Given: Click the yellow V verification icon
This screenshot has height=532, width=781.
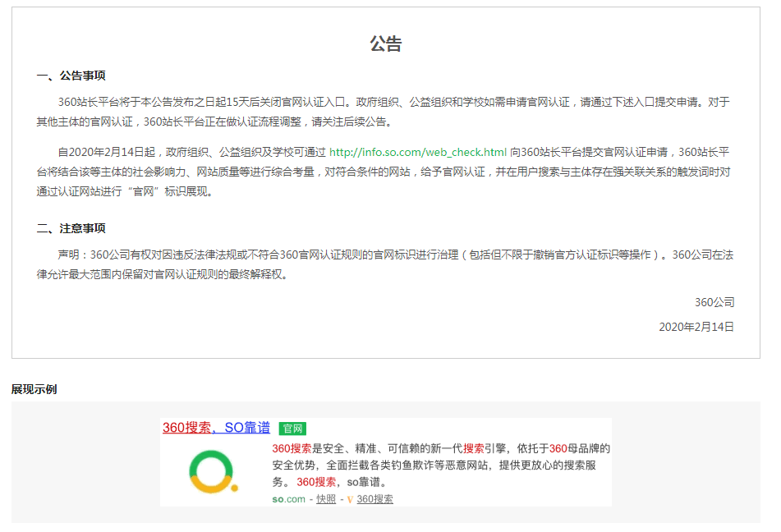Looking at the screenshot, I should 348,498.
